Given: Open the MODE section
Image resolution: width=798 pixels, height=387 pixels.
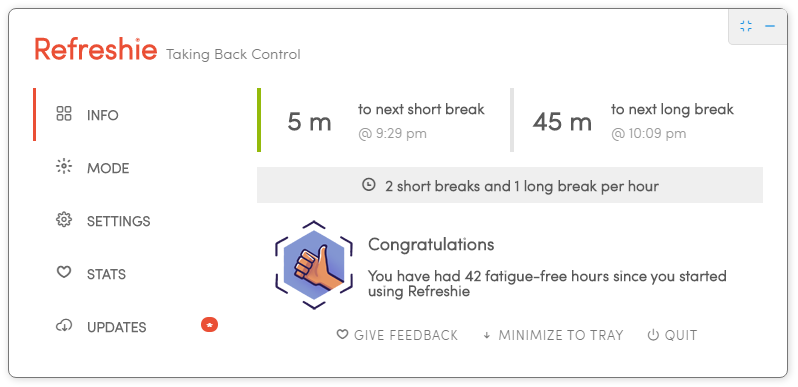Looking at the screenshot, I should click(x=108, y=168).
